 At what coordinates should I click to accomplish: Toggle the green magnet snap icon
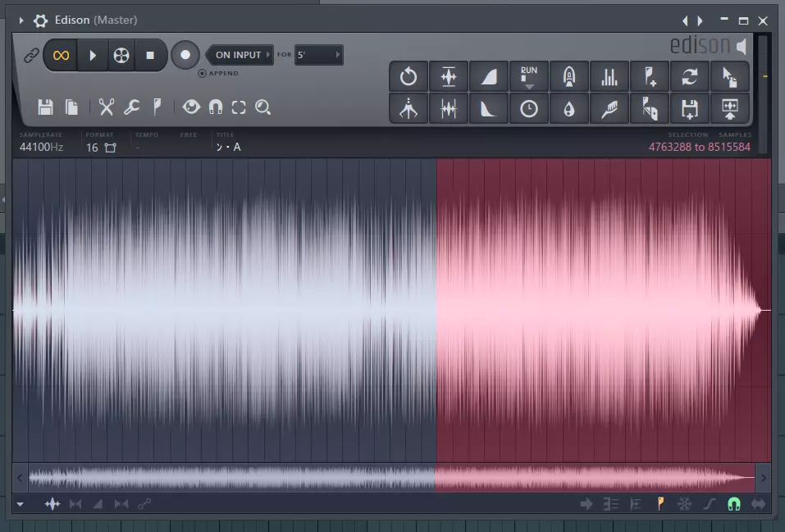733,504
